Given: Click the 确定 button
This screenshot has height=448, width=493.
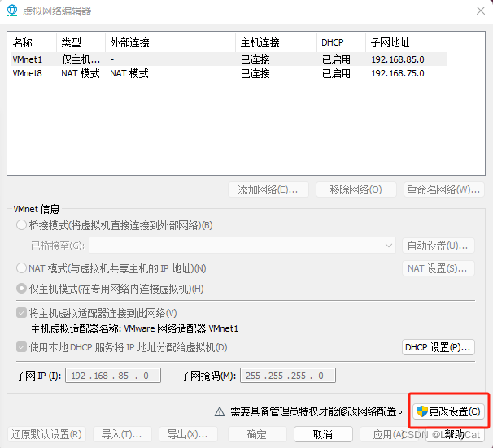Looking at the screenshot, I should coord(257,434).
